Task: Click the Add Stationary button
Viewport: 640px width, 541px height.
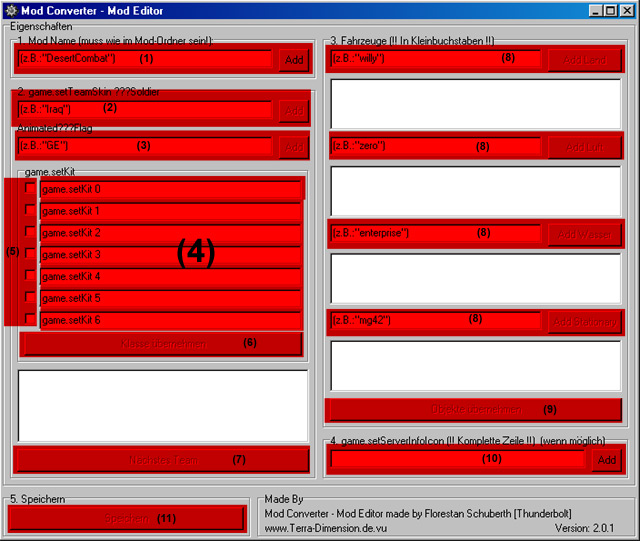Action: [585, 321]
